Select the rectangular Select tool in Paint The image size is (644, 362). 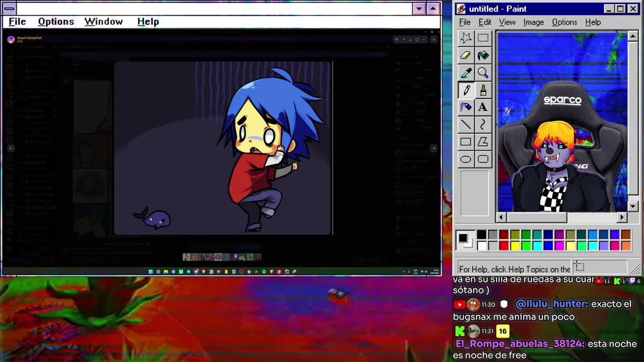coord(483,38)
